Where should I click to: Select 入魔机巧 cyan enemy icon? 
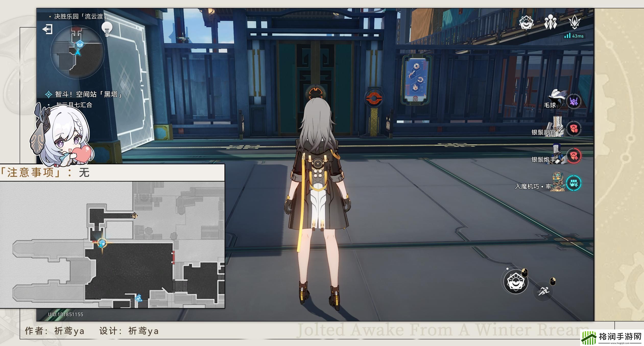click(x=574, y=183)
